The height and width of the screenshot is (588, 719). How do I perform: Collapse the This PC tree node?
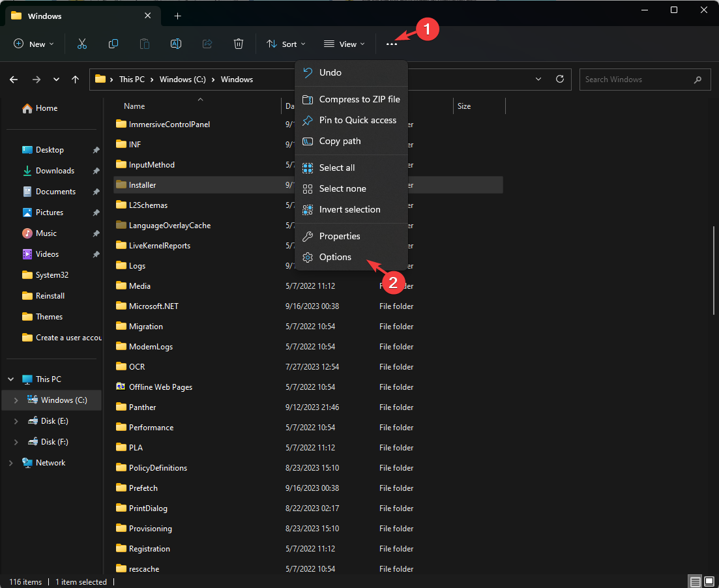(x=10, y=379)
